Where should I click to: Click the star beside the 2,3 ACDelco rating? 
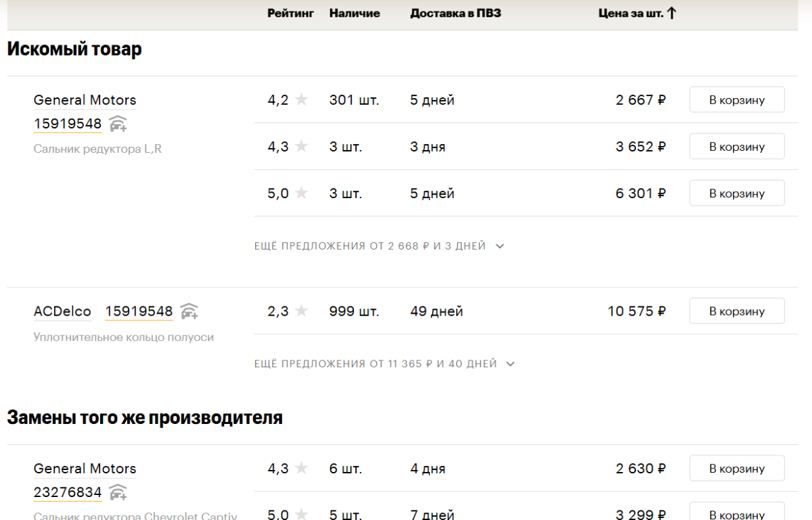(301, 311)
